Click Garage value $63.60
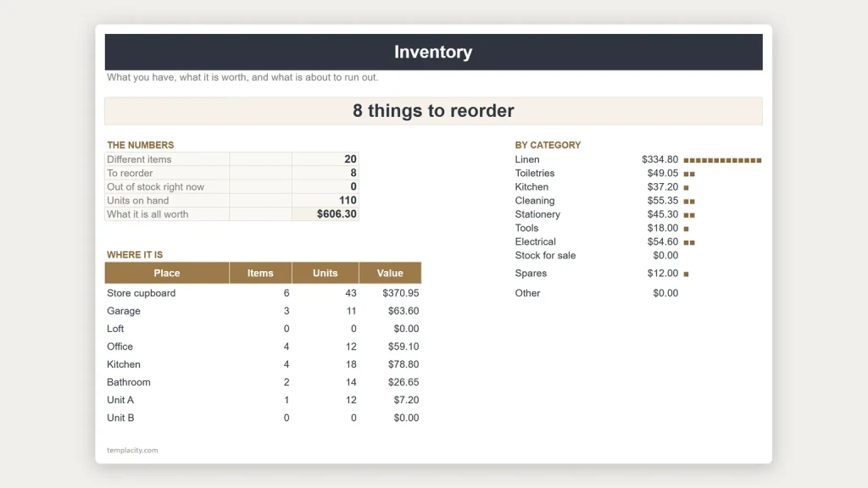The image size is (868, 488). pyautogui.click(x=403, y=311)
